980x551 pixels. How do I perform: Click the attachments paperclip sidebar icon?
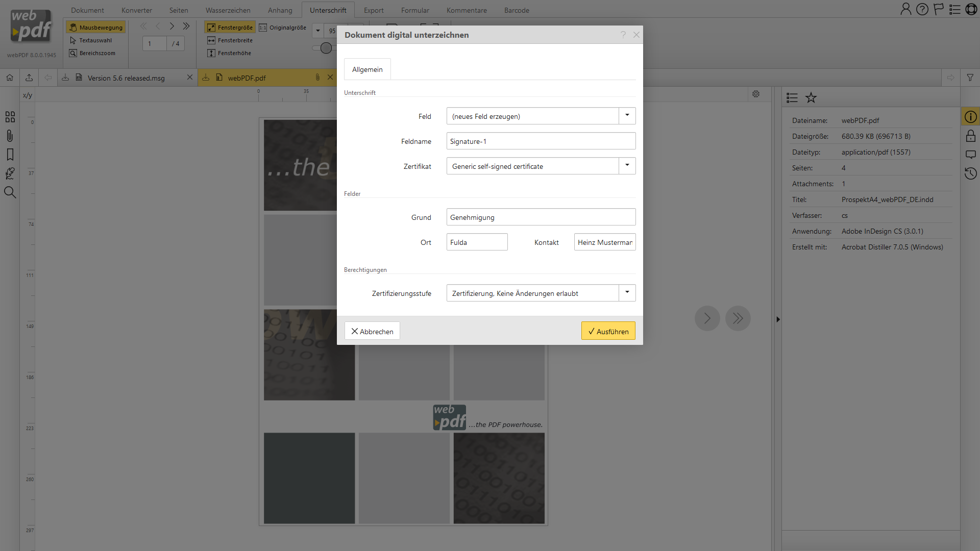click(x=10, y=136)
